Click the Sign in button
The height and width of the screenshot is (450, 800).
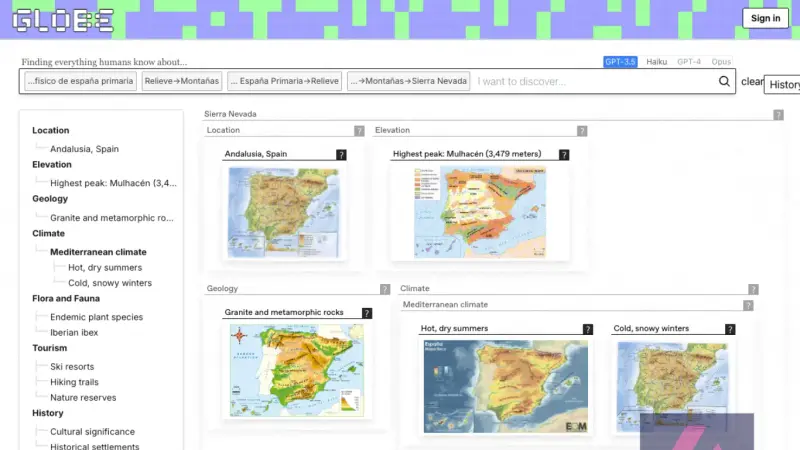(765, 18)
